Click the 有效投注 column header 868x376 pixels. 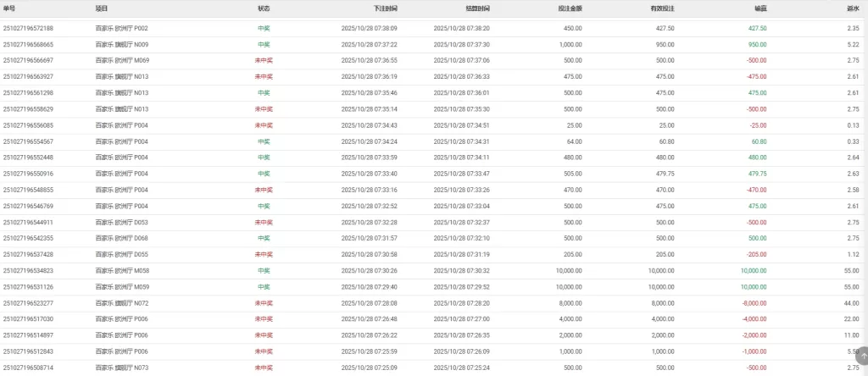point(662,8)
